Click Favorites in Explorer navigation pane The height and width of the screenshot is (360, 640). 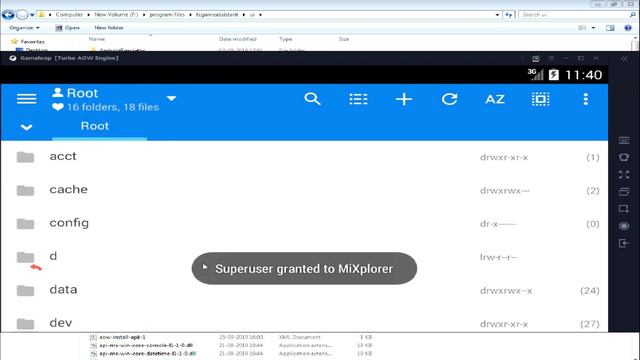(x=32, y=42)
